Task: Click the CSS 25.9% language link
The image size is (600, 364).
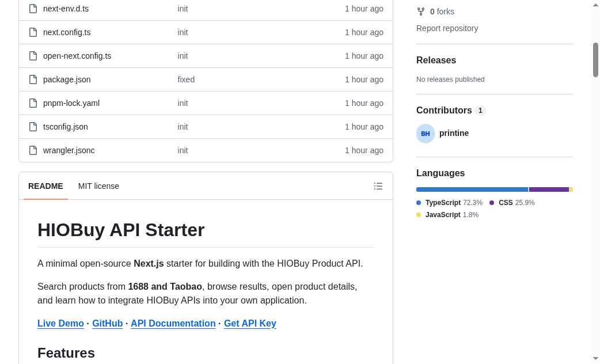Action: pyautogui.click(x=517, y=203)
